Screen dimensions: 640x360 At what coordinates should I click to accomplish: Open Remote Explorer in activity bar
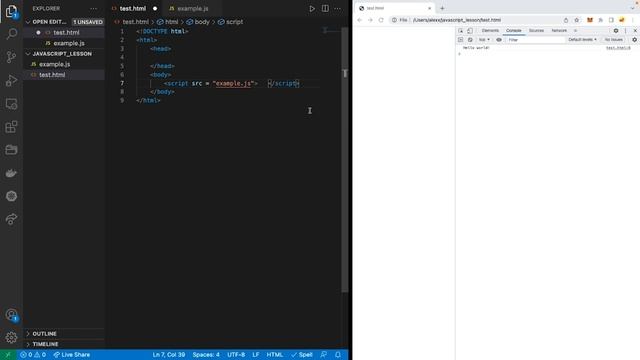point(11,104)
